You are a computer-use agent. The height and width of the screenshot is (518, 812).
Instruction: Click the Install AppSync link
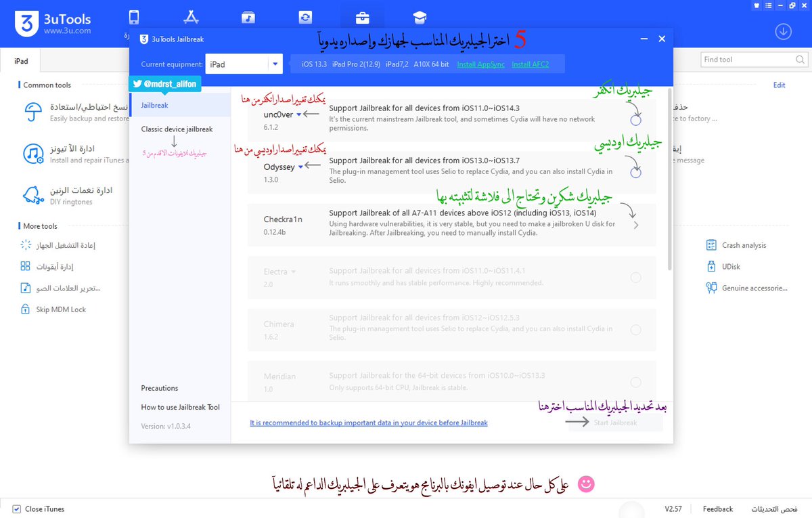point(481,64)
